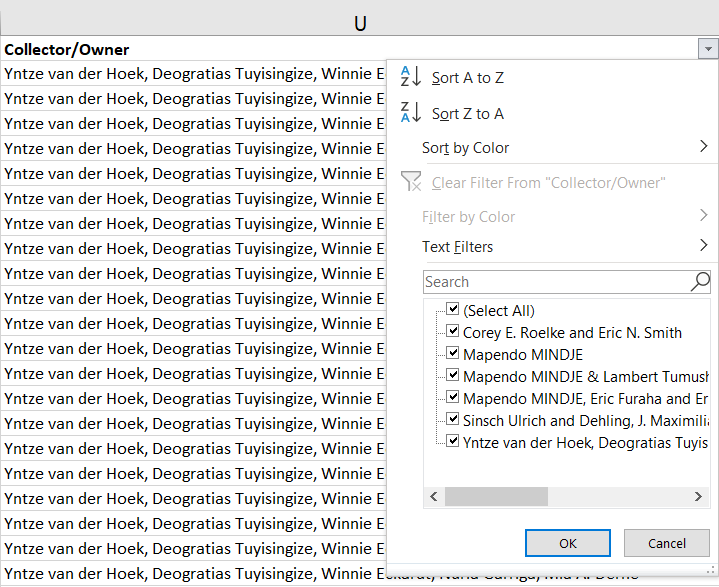Click the Sort A to Z icon
The image size is (719, 587).
tap(411, 77)
